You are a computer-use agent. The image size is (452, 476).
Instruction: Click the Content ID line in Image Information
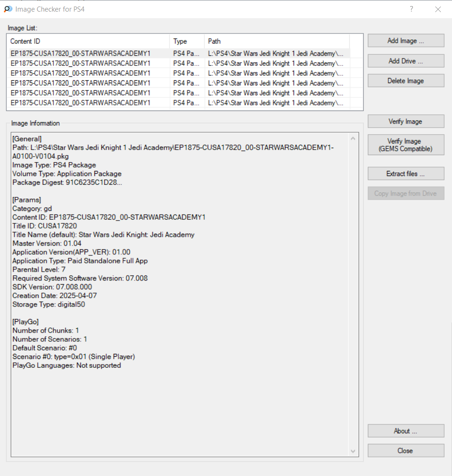(x=109, y=217)
